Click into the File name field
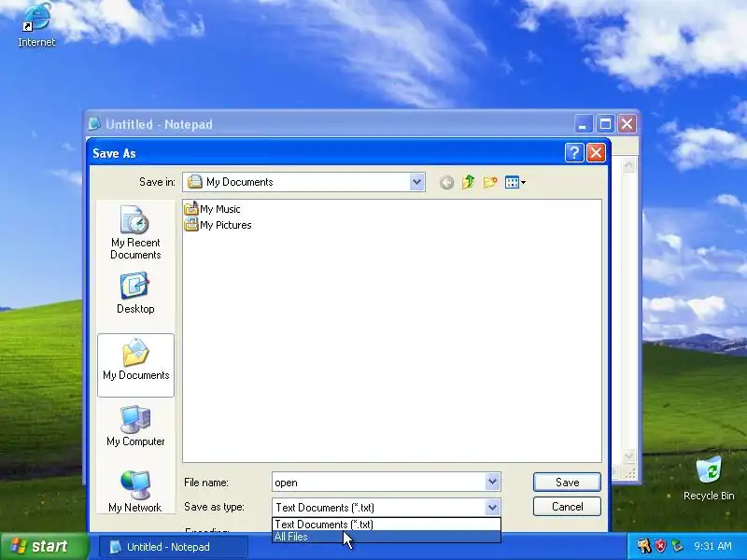 tap(378, 482)
